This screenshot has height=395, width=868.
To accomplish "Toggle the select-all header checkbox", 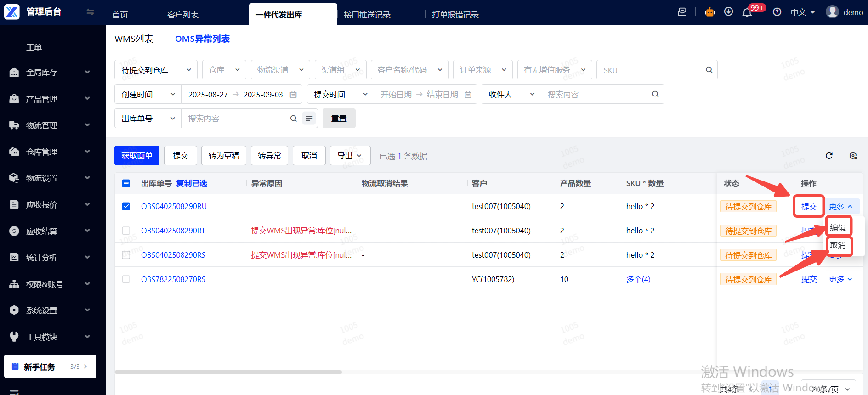I will click(x=126, y=183).
